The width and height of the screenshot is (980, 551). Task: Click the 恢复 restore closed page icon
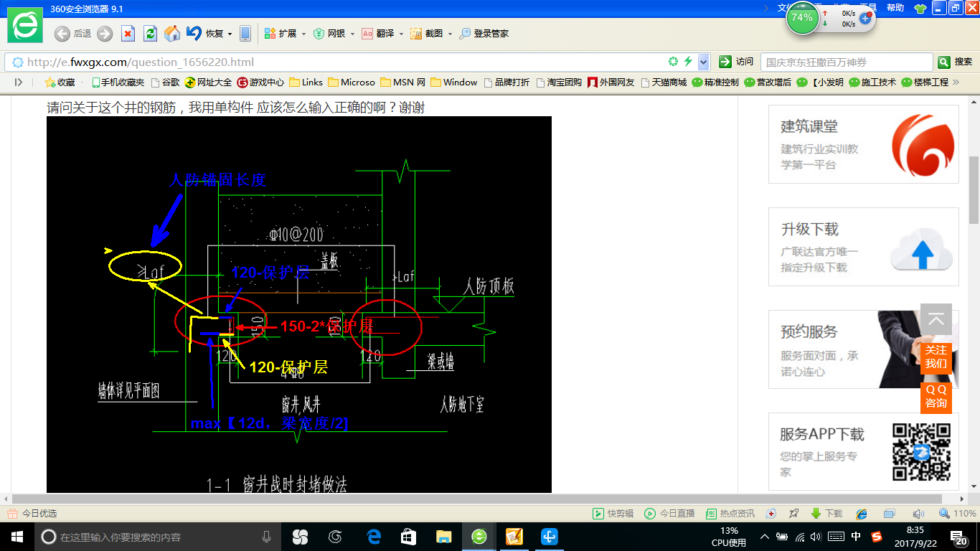[x=194, y=34]
